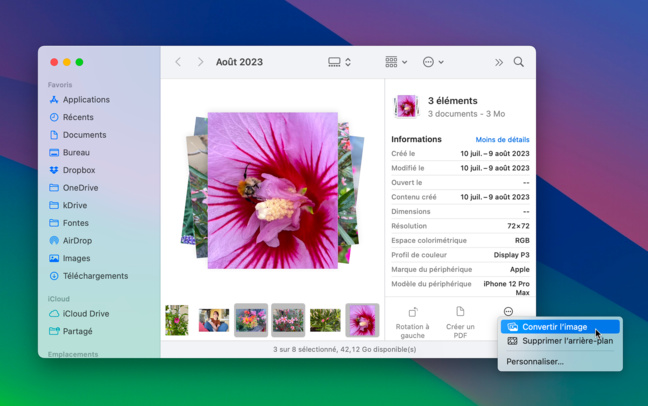Select the green shrub thumbnail

point(325,320)
